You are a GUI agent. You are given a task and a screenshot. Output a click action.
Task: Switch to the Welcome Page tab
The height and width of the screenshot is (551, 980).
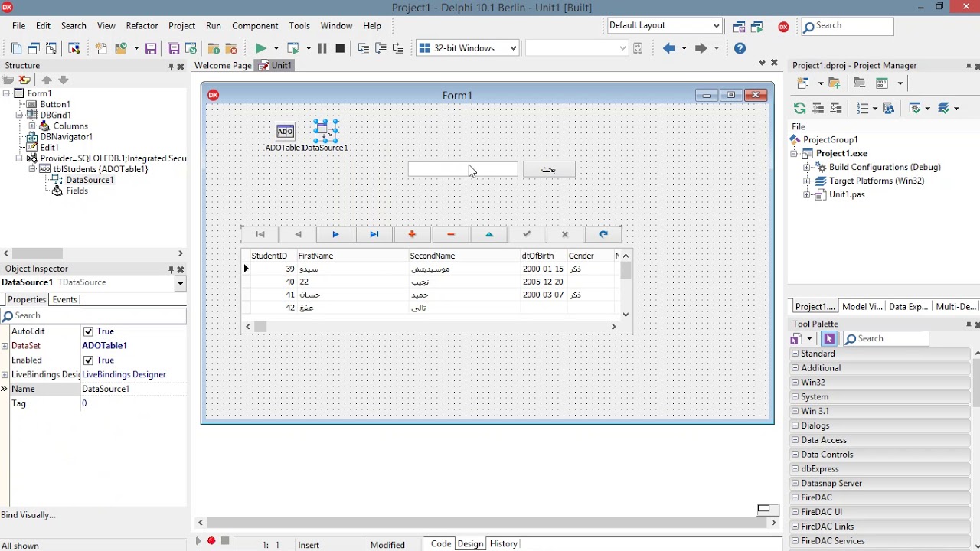[x=223, y=65]
